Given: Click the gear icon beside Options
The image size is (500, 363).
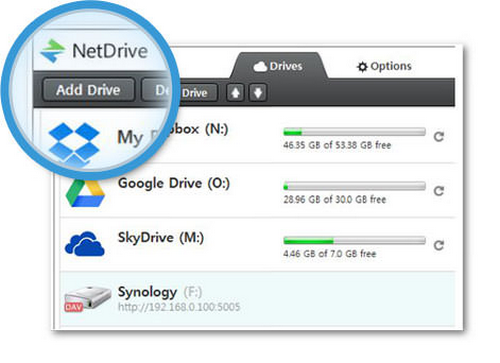Looking at the screenshot, I should (362, 67).
